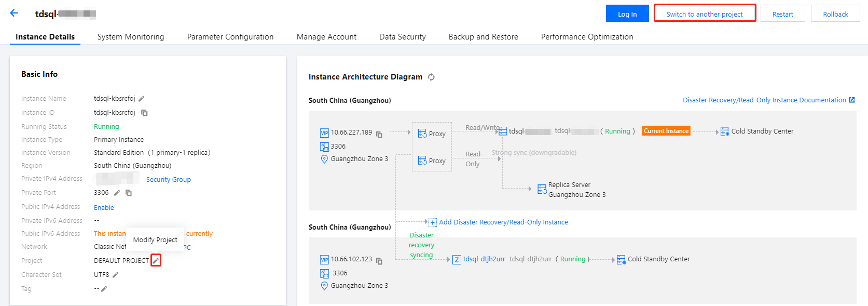This screenshot has width=868, height=306.
Task: Click the Restart button
Action: click(782, 14)
